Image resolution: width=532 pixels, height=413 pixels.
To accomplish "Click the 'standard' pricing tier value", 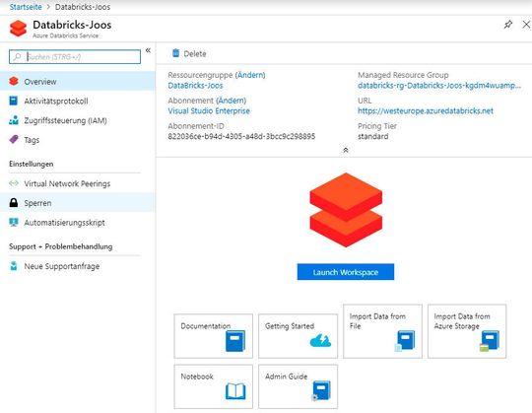I will pyautogui.click(x=372, y=136).
